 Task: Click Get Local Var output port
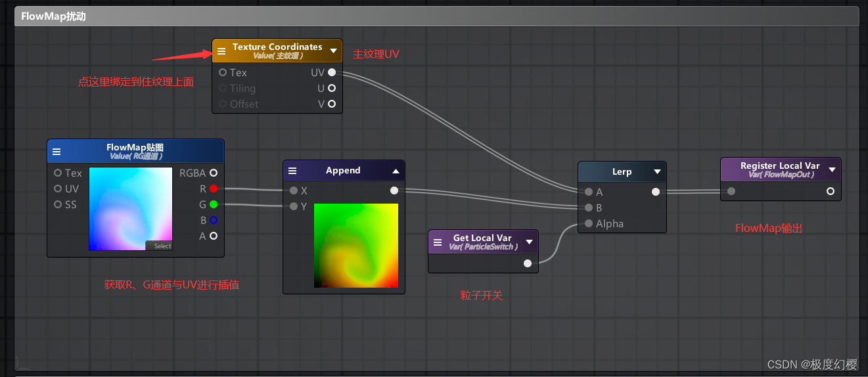[528, 263]
